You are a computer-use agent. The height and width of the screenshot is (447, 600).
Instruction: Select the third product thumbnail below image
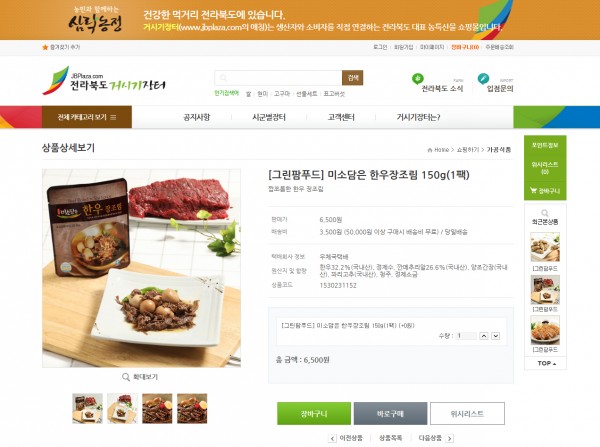click(x=157, y=408)
